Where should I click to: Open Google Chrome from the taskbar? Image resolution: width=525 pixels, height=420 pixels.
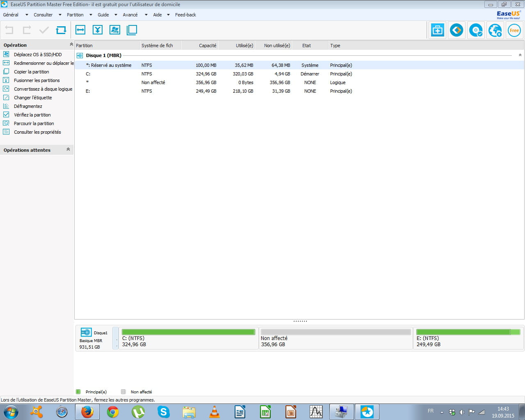[113, 412]
